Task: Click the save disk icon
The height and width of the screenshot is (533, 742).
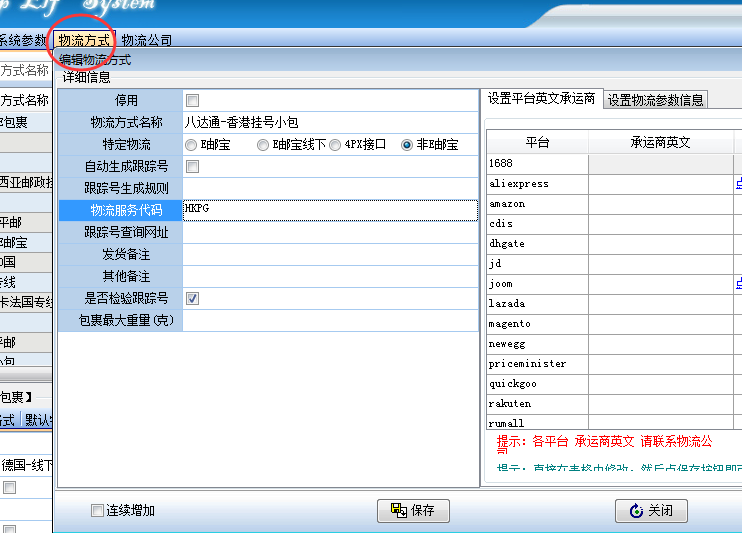Action: pos(398,510)
